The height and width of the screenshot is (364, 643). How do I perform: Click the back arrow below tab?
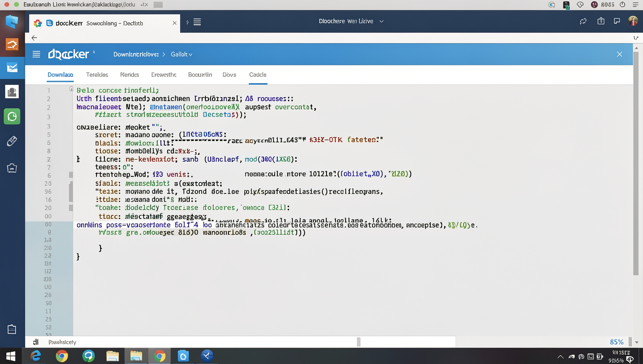[x=34, y=38]
